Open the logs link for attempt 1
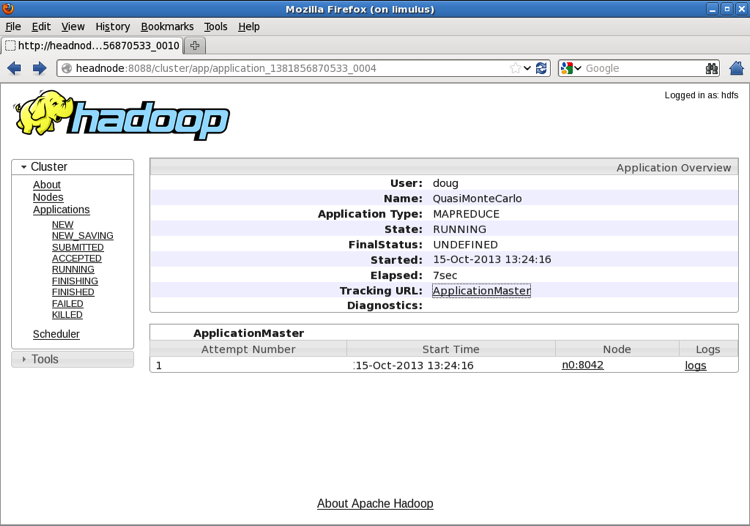Screen dimensions: 750x526 tap(695, 365)
